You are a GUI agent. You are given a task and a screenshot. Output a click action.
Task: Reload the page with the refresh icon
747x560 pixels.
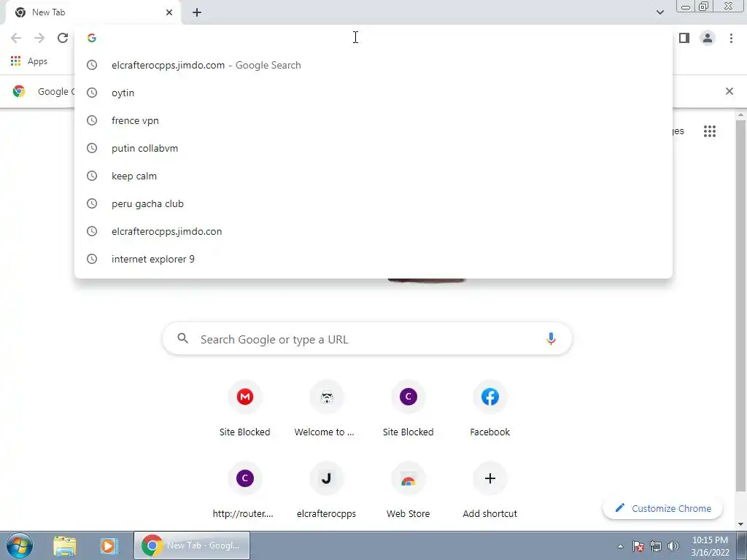click(x=63, y=38)
